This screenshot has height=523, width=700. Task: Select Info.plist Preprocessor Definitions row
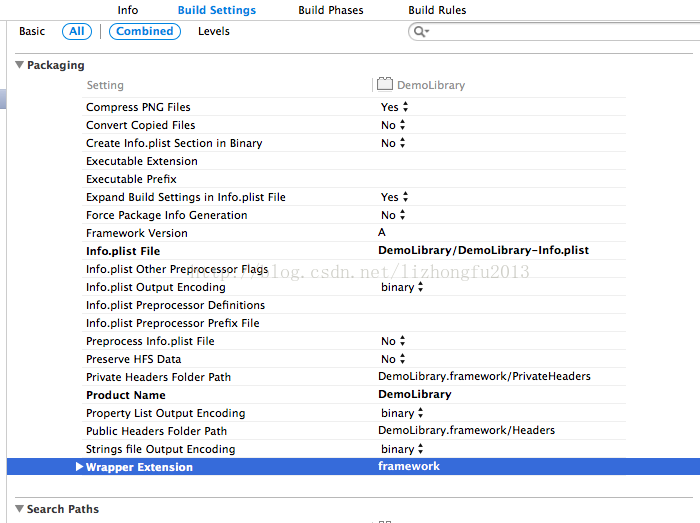tap(354, 305)
